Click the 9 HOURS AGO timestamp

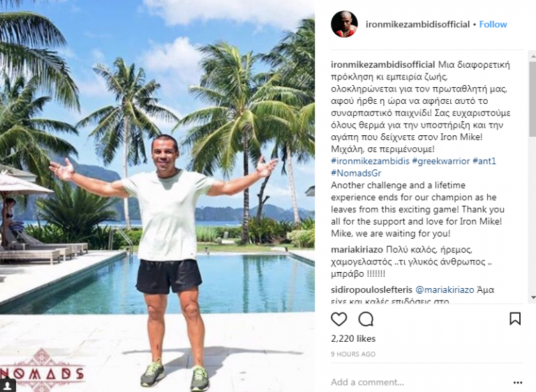[353, 354]
